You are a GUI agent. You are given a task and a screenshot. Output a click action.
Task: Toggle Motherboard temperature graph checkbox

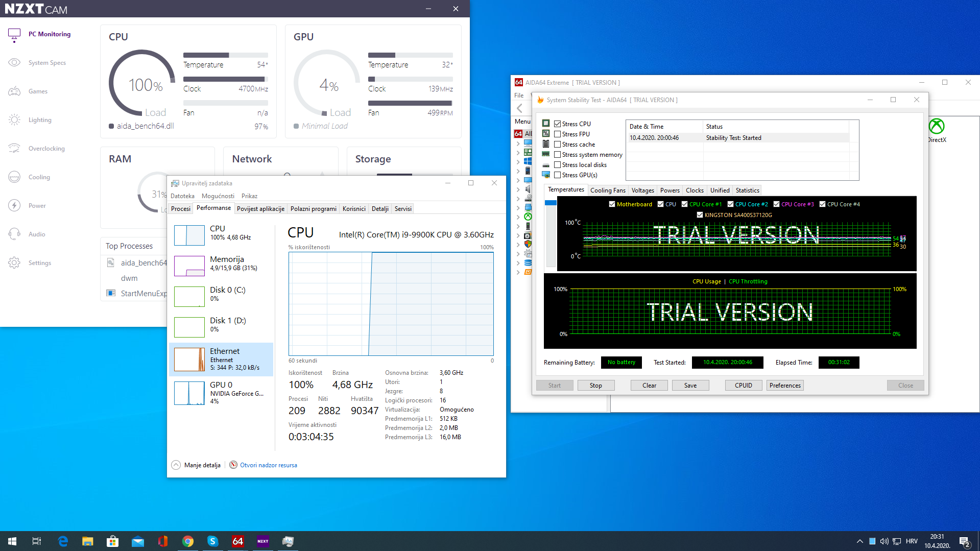click(612, 204)
